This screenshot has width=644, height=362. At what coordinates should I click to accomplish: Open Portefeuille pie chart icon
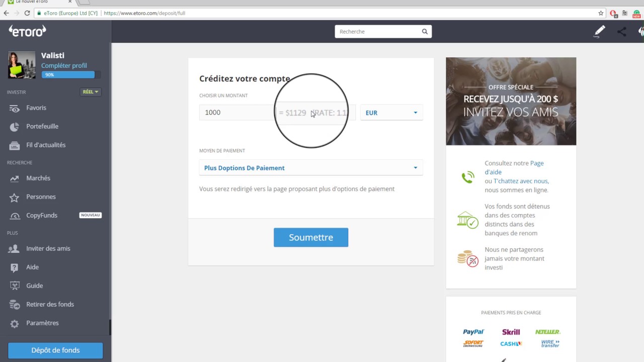coord(15,127)
